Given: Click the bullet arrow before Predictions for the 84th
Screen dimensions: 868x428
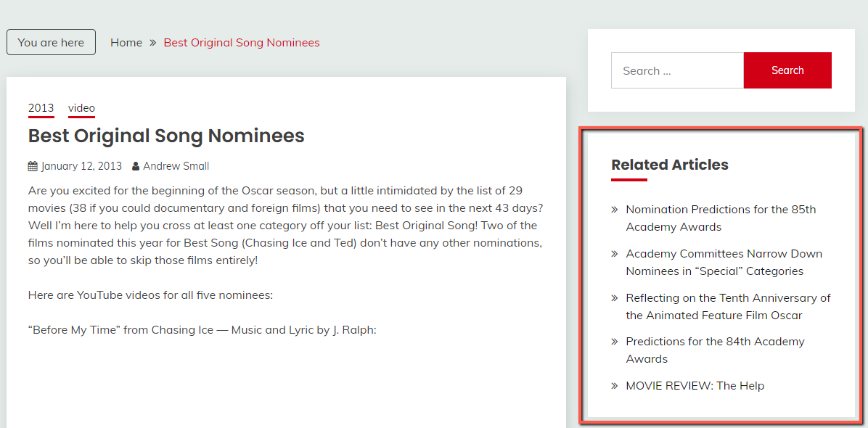Looking at the screenshot, I should coord(615,342).
